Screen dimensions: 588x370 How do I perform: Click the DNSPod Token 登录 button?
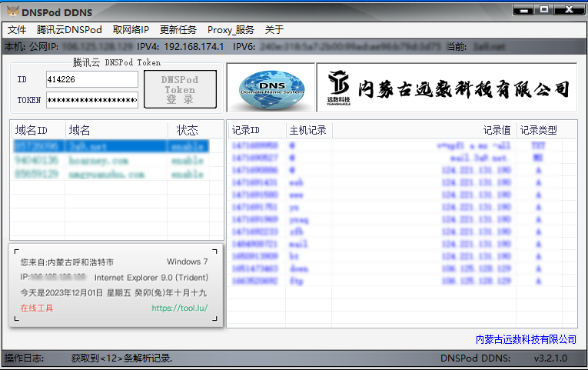pyautogui.click(x=180, y=89)
